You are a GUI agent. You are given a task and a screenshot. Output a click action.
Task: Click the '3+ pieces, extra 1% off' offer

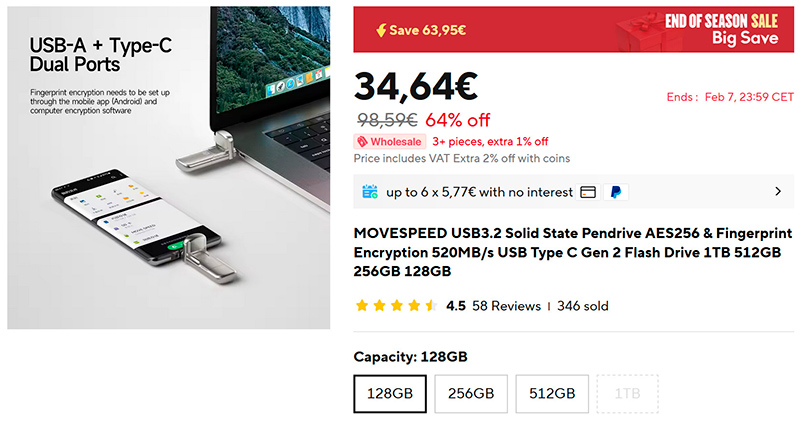(x=490, y=142)
